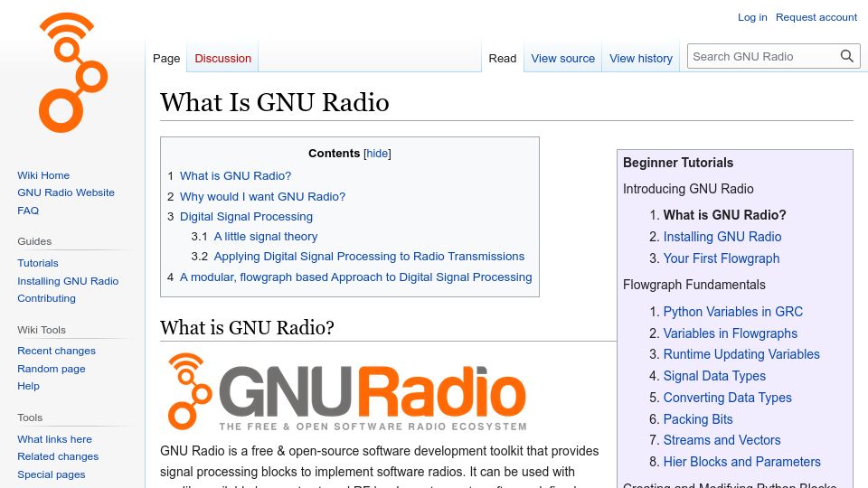Image resolution: width=868 pixels, height=488 pixels.
Task: Open sidebar Installing GNU Radio link
Action: pos(68,281)
